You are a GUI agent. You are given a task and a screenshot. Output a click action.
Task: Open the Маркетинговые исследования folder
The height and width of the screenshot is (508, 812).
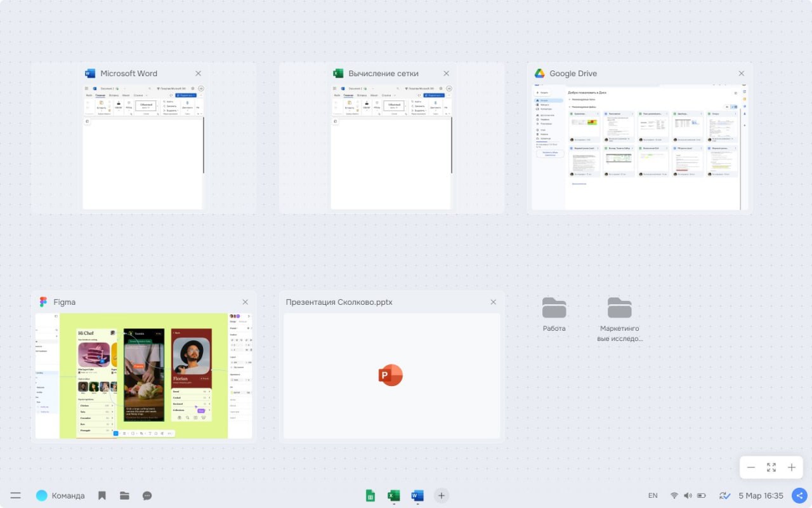tap(620, 319)
